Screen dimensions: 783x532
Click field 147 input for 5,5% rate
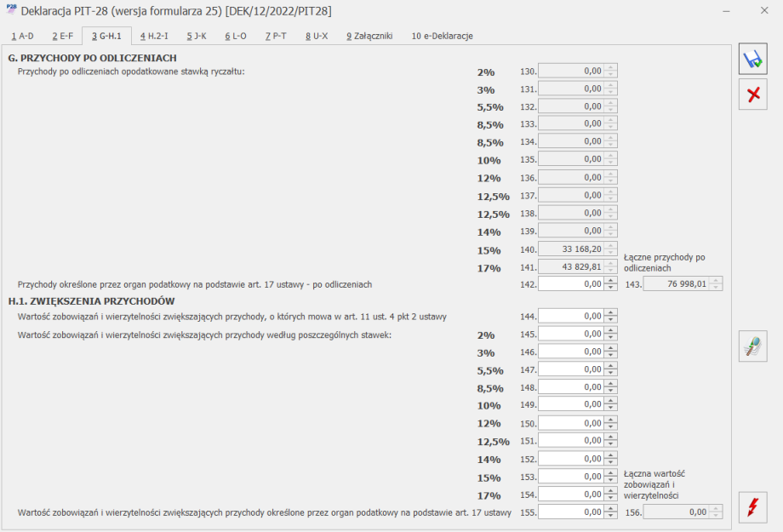[571, 369]
